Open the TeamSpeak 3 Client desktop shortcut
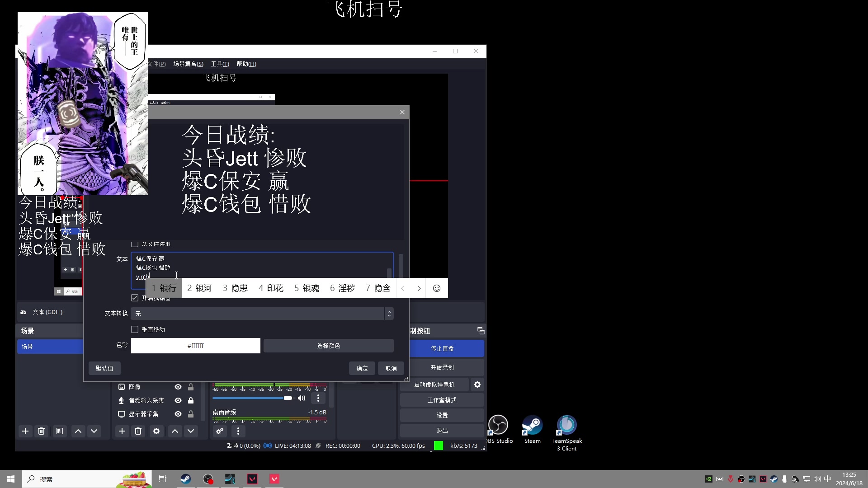The width and height of the screenshot is (868, 488). 566,433
